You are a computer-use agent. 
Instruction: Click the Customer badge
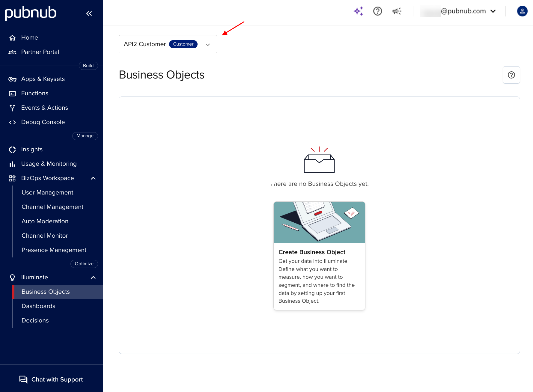(x=183, y=44)
